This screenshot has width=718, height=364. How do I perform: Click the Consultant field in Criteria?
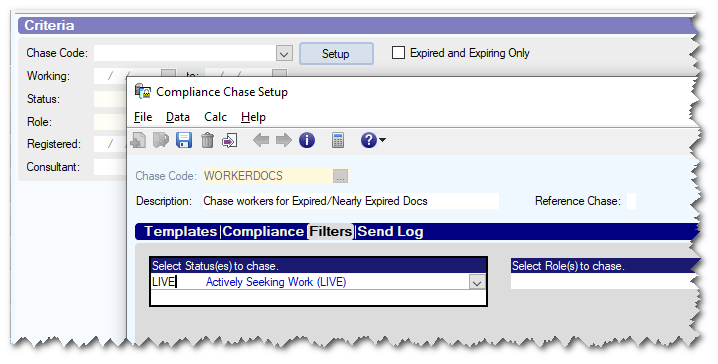[110, 167]
